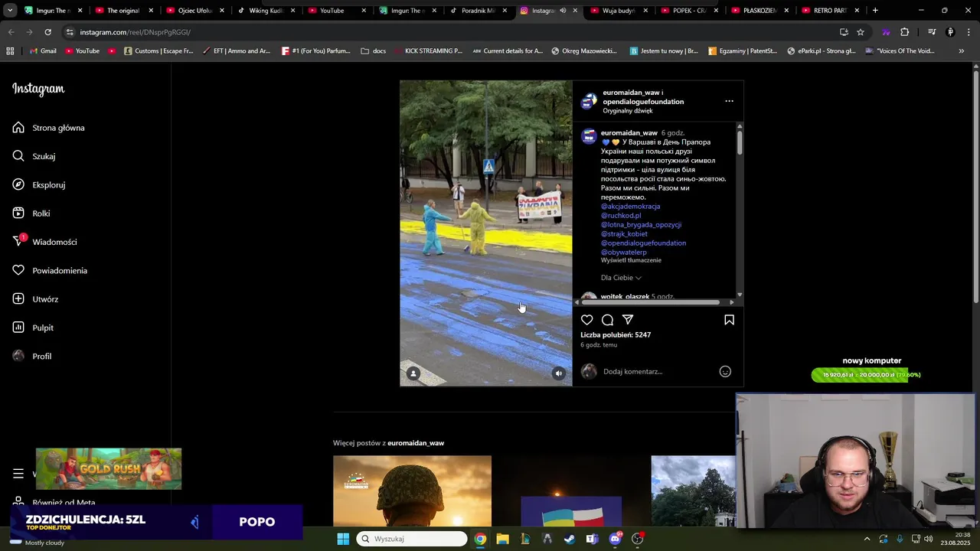980x551 pixels.
Task: Open Eksploruj page
Action: click(x=39, y=185)
